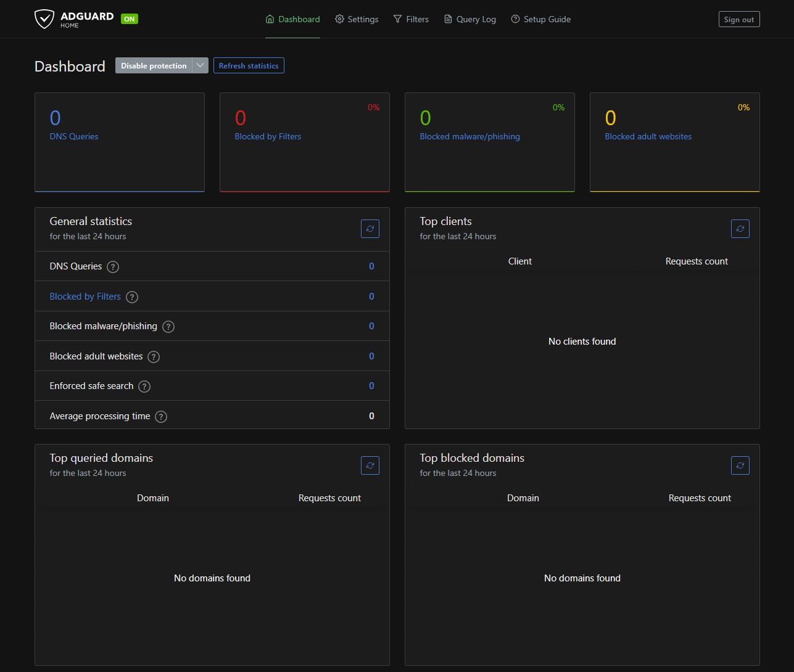This screenshot has height=672, width=794.
Task: Open the DNS Queries summary card
Action: (74, 136)
